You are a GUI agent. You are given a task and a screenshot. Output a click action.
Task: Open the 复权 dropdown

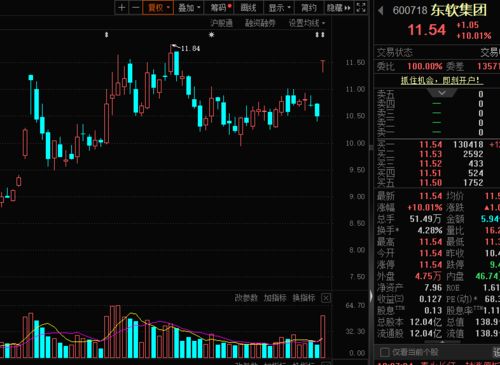(x=158, y=8)
